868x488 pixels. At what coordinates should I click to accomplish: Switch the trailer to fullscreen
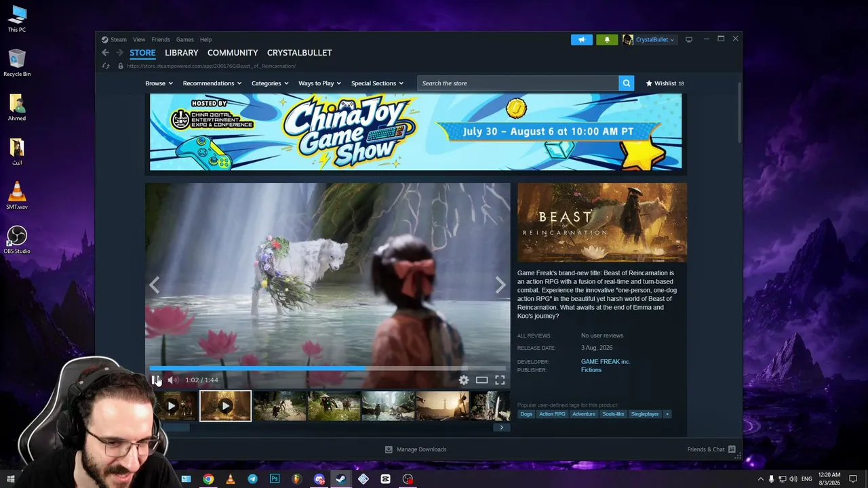[x=500, y=380]
